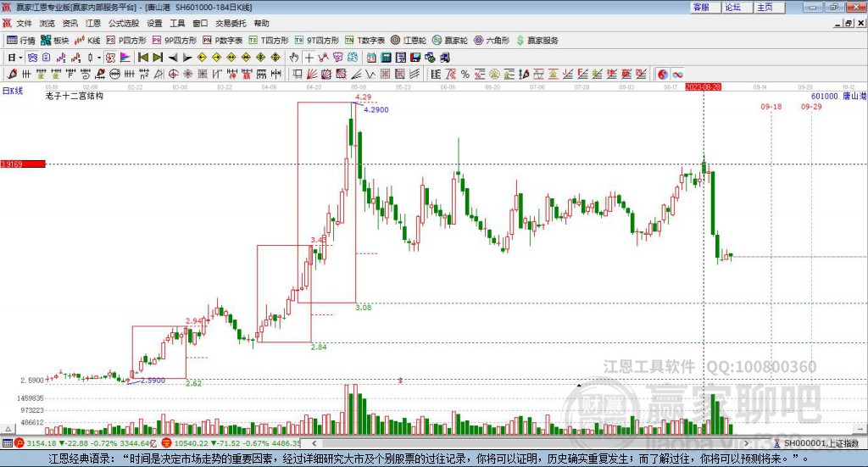This screenshot has height=467, width=868.
Task: Open the 文件 menu
Action: pos(25,23)
